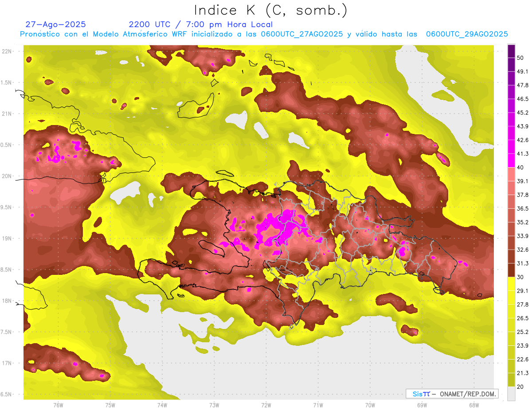Click the "72W" longitude axis label
Image resolution: width=532 pixels, height=411 pixels.
[x=266, y=405]
